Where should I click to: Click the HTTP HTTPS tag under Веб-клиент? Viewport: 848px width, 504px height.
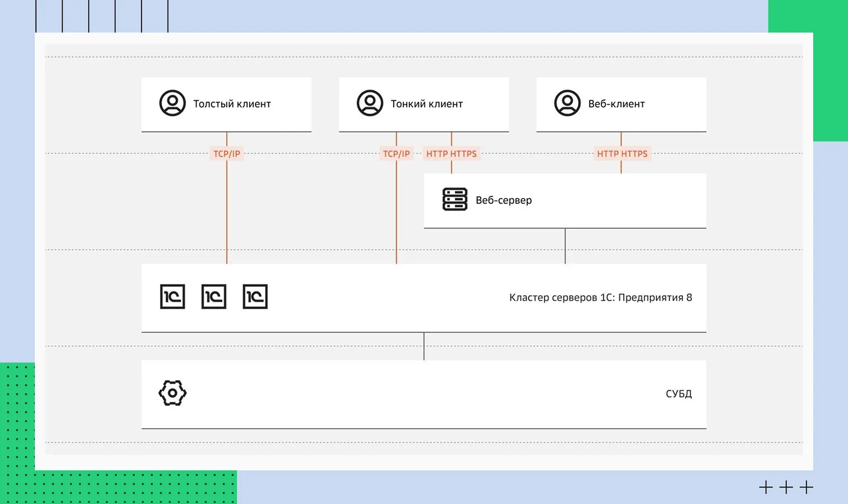[622, 154]
